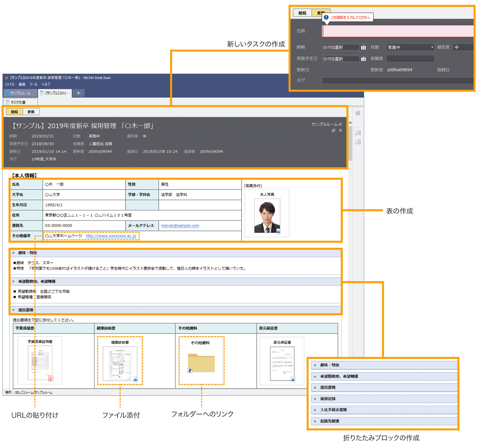Switch to 更新 edit mode toggle

pyautogui.click(x=31, y=112)
